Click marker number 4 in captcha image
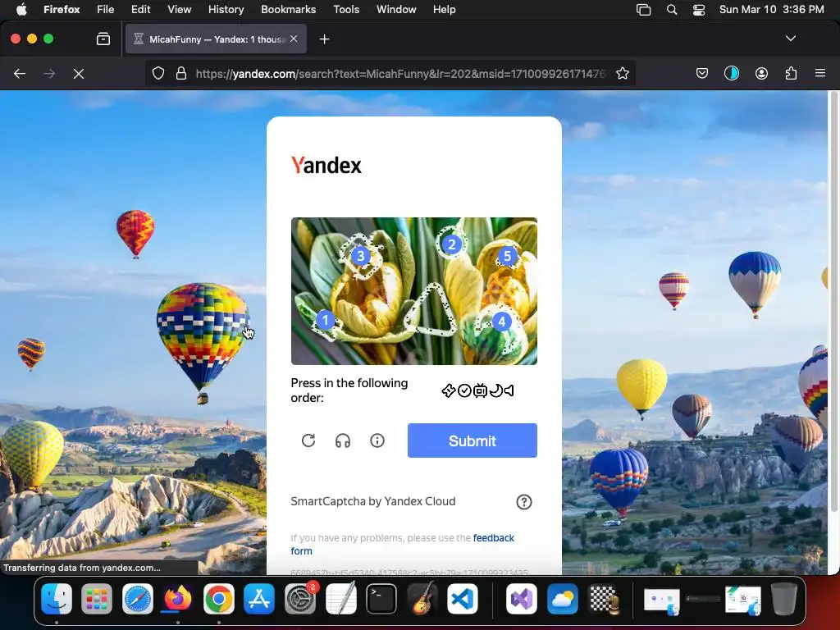 tap(501, 322)
